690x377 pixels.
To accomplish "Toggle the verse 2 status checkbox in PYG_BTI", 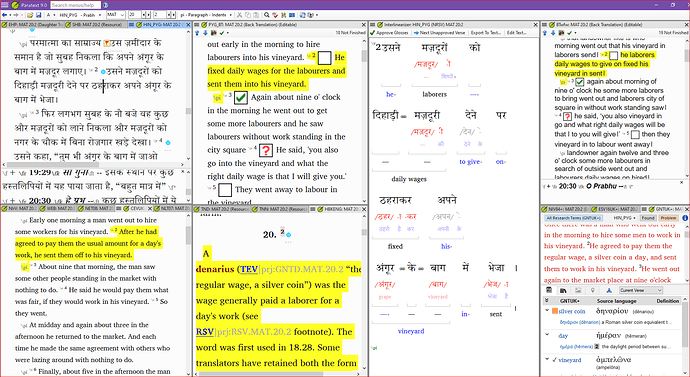I will click(x=324, y=58).
